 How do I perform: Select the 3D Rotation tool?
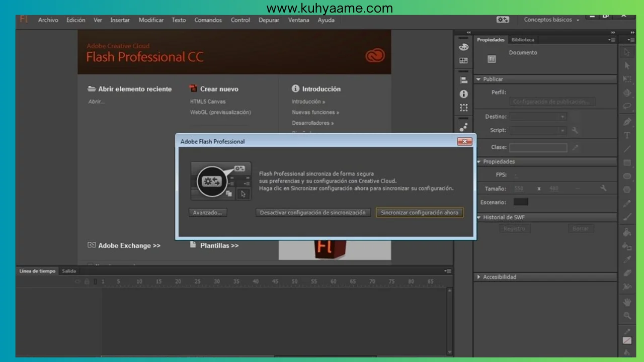627,93
